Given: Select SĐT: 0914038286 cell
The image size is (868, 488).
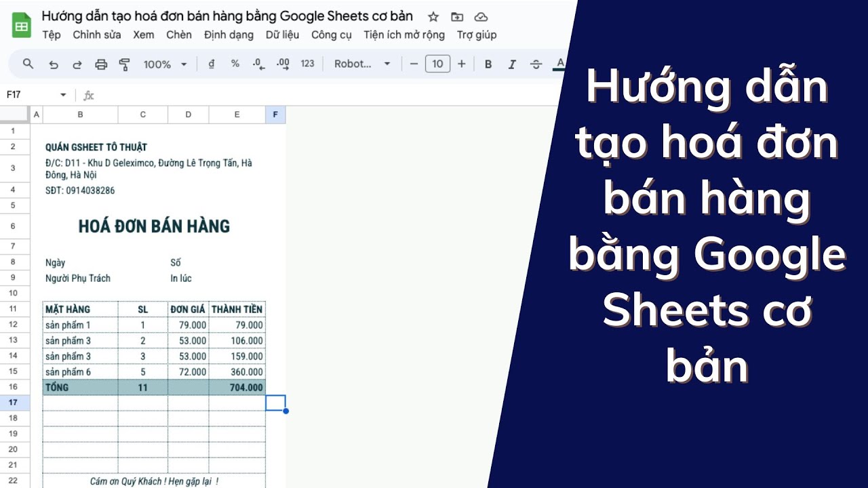Looking at the screenshot, I should tap(80, 190).
